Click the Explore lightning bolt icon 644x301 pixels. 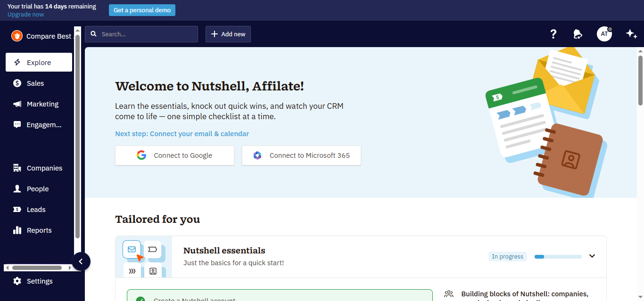17,62
